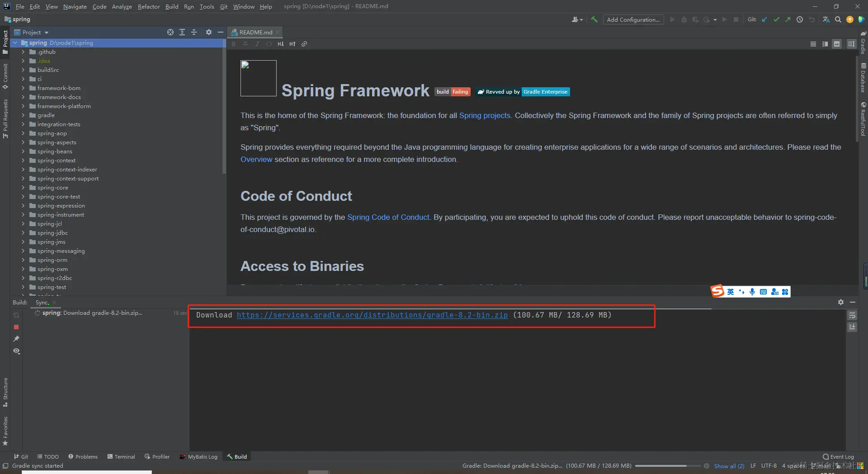
Task: Stop the Gradle sync with red square
Action: 16,327
